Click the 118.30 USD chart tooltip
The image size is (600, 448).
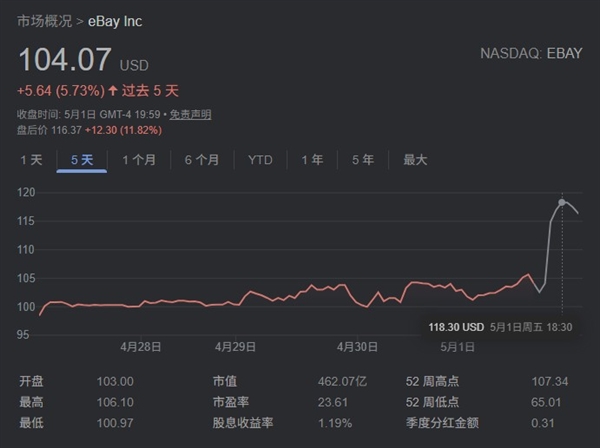point(500,327)
